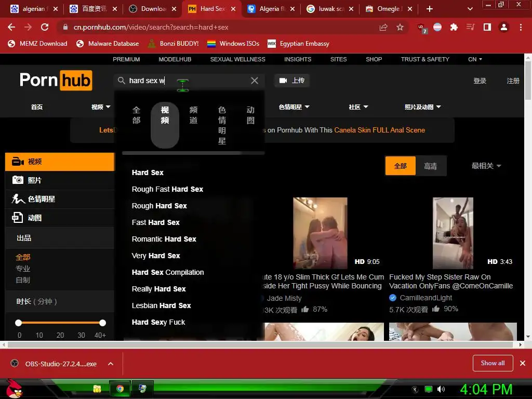Switch to the Omegle tab
The width and height of the screenshot is (532, 399).
(390, 9)
